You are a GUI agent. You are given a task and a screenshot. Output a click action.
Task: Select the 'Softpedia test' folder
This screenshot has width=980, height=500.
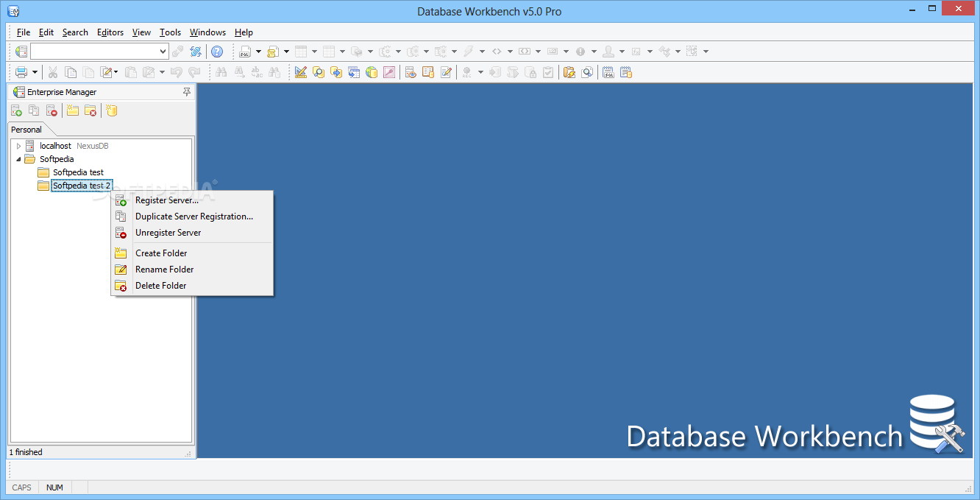(x=78, y=172)
